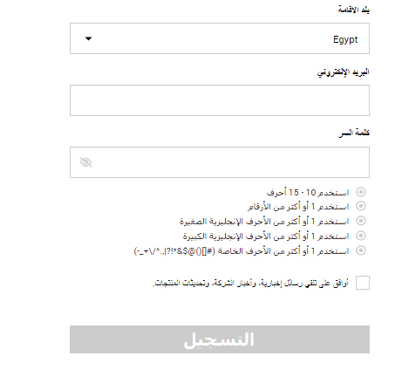
Task: Click the special characters requirement indicator circle
Action: 361,250
